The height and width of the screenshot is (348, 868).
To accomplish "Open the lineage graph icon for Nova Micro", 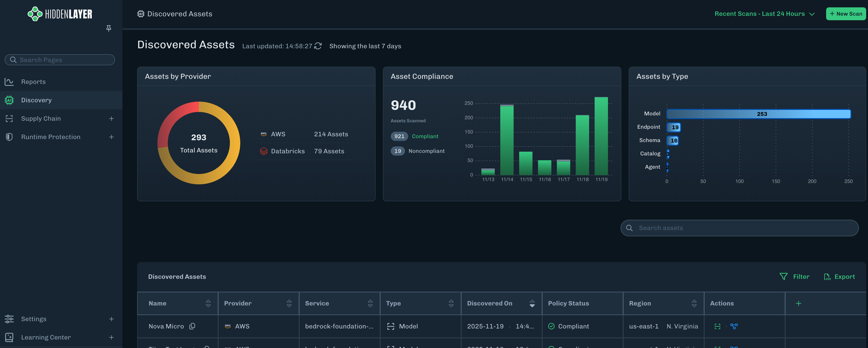I will pos(734,326).
